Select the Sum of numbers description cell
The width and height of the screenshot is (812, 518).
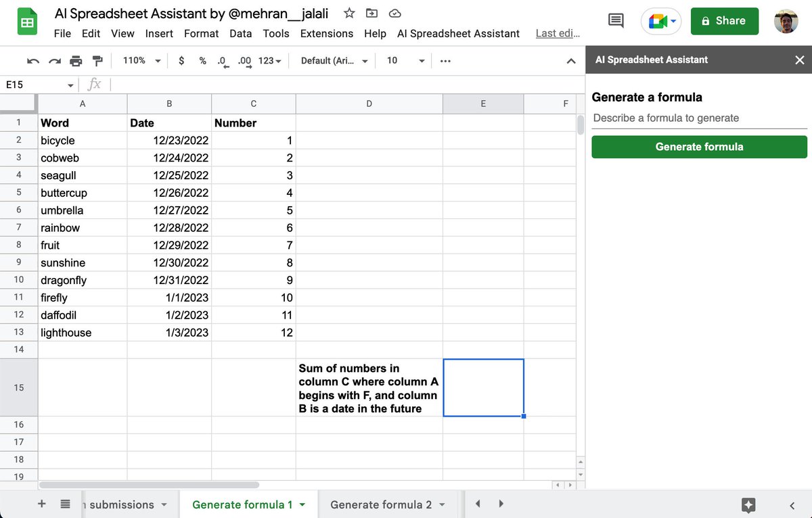coord(369,387)
